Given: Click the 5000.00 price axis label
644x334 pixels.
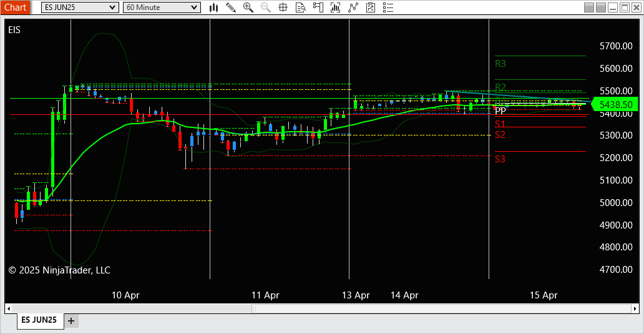Looking at the screenshot, I should [616, 202].
